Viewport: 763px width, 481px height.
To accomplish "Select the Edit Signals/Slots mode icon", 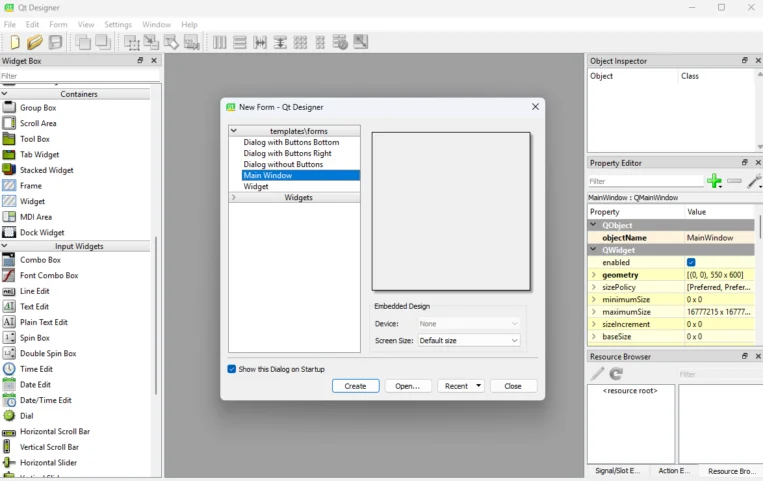I will click(x=151, y=42).
